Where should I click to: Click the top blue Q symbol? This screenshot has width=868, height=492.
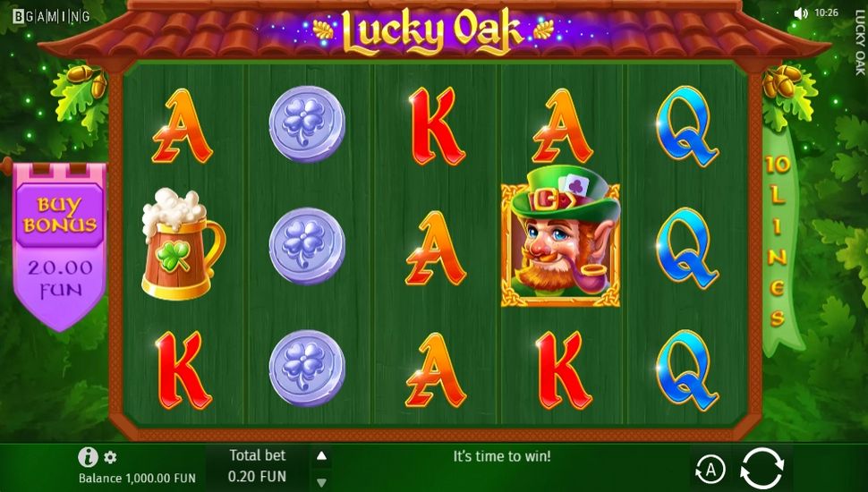point(687,126)
